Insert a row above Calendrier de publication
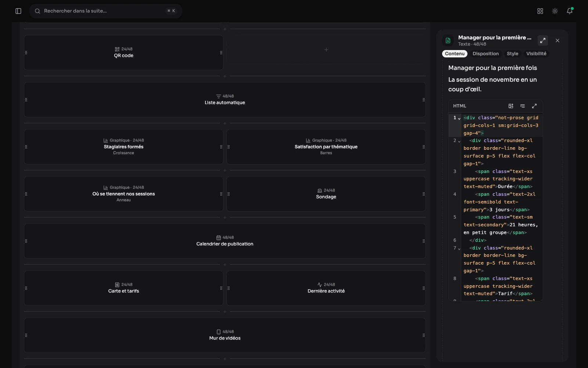 pyautogui.click(x=225, y=217)
